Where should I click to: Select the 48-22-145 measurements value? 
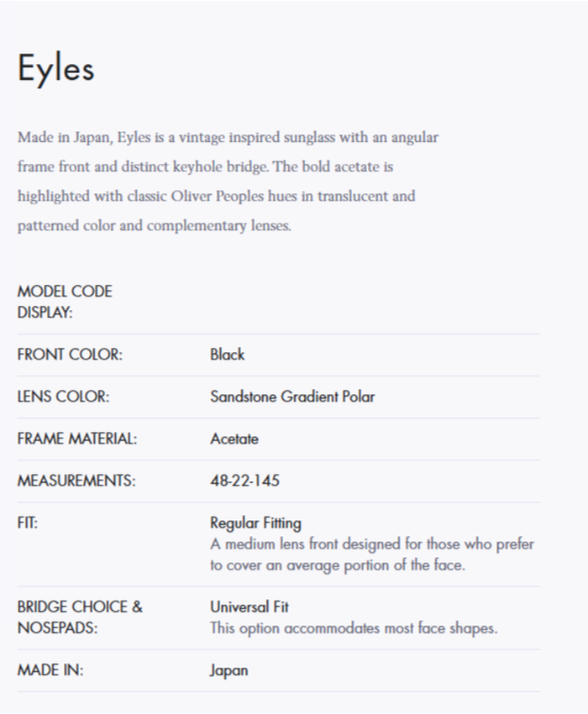(244, 481)
